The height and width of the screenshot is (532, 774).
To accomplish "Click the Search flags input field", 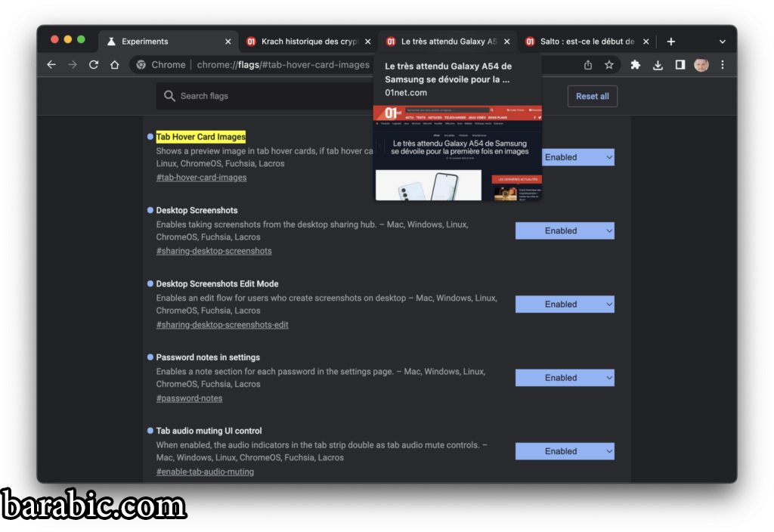I will point(265,96).
